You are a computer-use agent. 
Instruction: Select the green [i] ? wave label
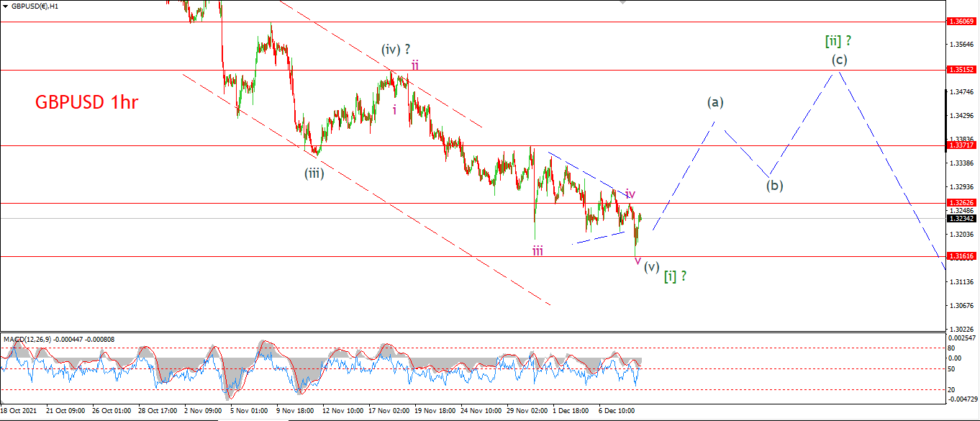coord(675,276)
